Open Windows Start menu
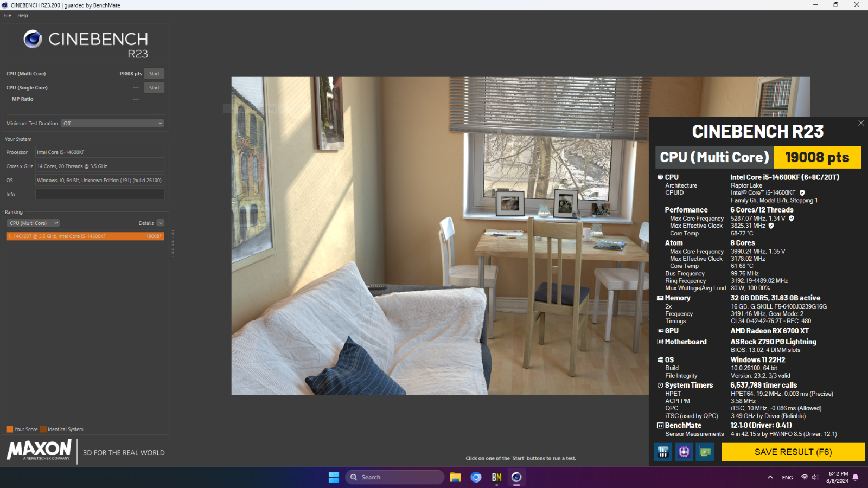This screenshot has width=868, height=488. click(334, 477)
